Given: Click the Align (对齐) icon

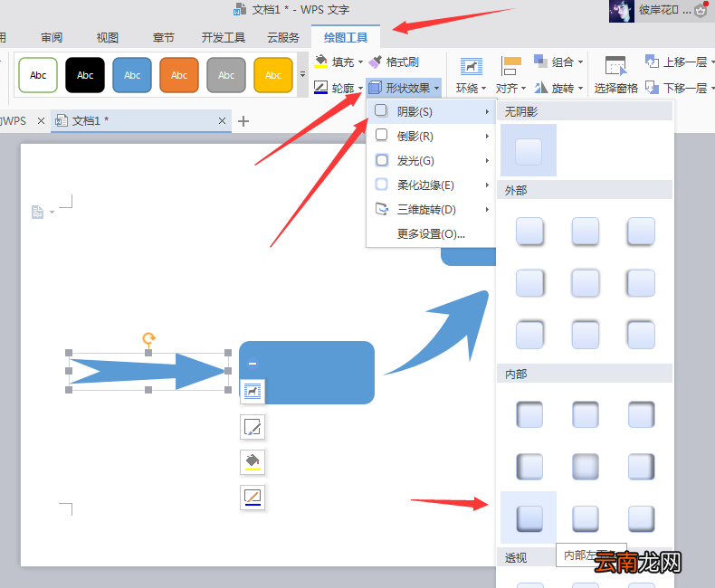Looking at the screenshot, I should click(510, 67).
